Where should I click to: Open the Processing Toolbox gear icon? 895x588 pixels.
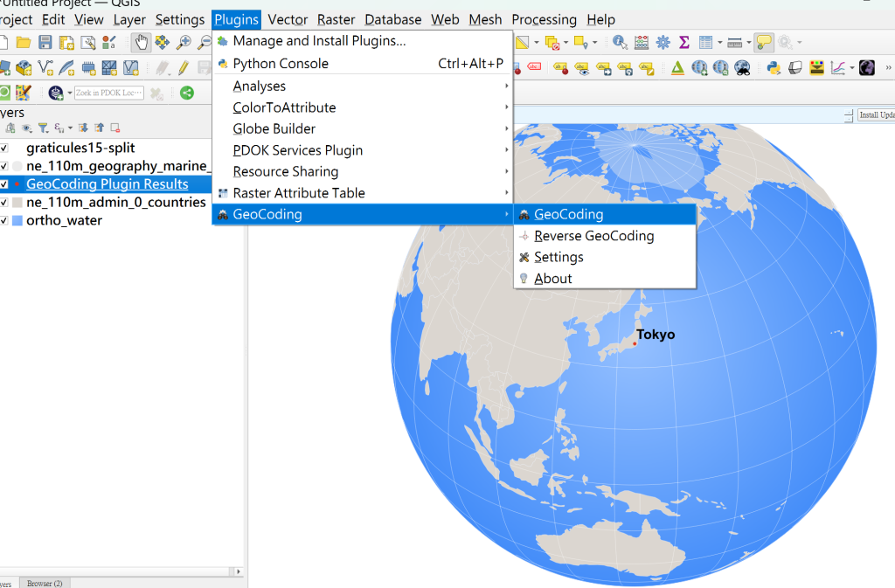pos(663,42)
